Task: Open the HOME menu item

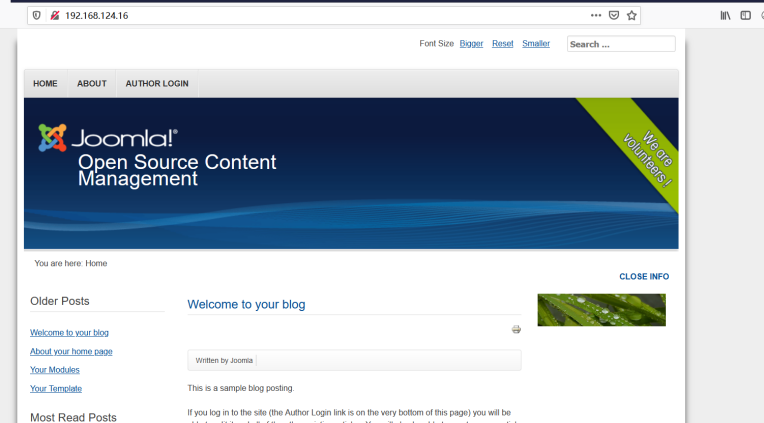Action: 45,83
